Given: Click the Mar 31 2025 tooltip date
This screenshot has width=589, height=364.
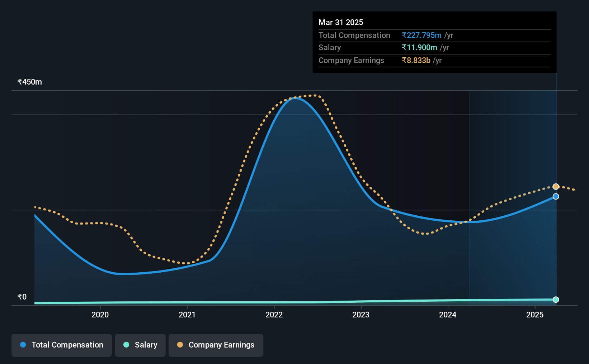Looking at the screenshot, I should [x=341, y=22].
